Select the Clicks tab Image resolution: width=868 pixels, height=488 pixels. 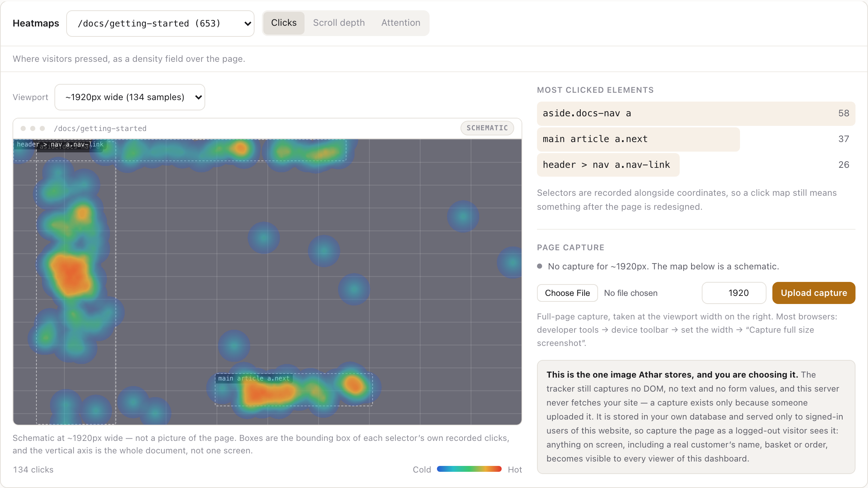pyautogui.click(x=284, y=23)
